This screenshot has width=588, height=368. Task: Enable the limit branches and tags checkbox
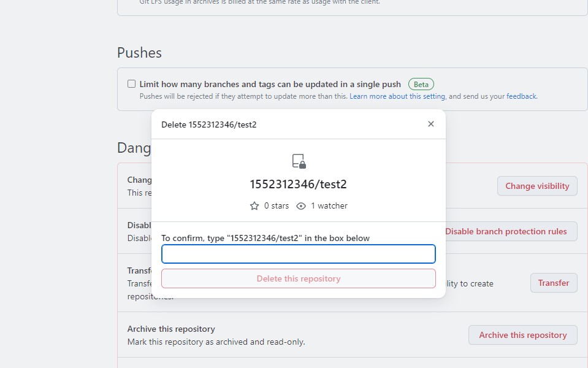click(131, 84)
